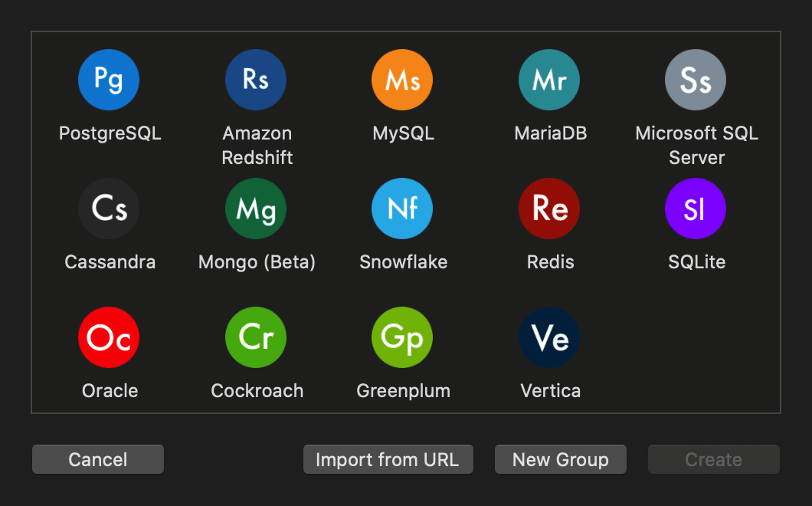The width and height of the screenshot is (812, 506).
Task: Choose the Cockroach Cr icon
Action: [x=256, y=337]
